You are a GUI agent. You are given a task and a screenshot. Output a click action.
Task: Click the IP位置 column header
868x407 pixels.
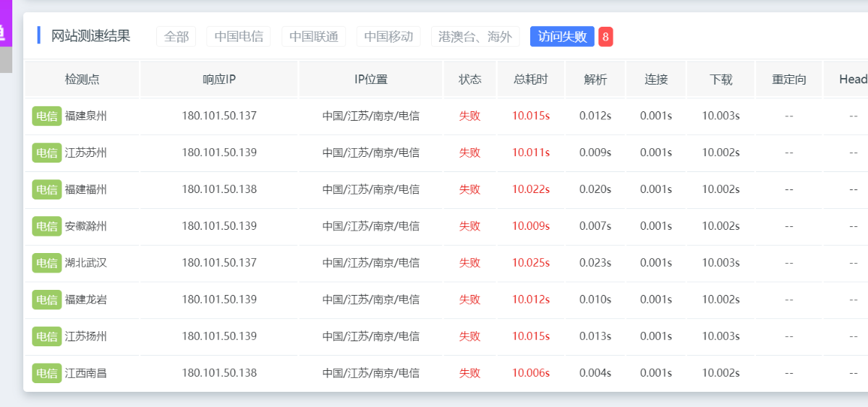[x=370, y=80]
